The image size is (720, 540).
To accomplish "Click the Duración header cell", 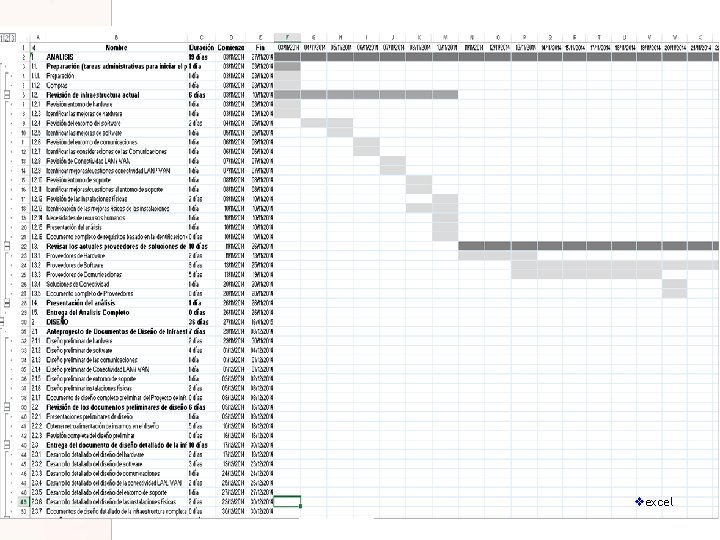I will 201,47.
